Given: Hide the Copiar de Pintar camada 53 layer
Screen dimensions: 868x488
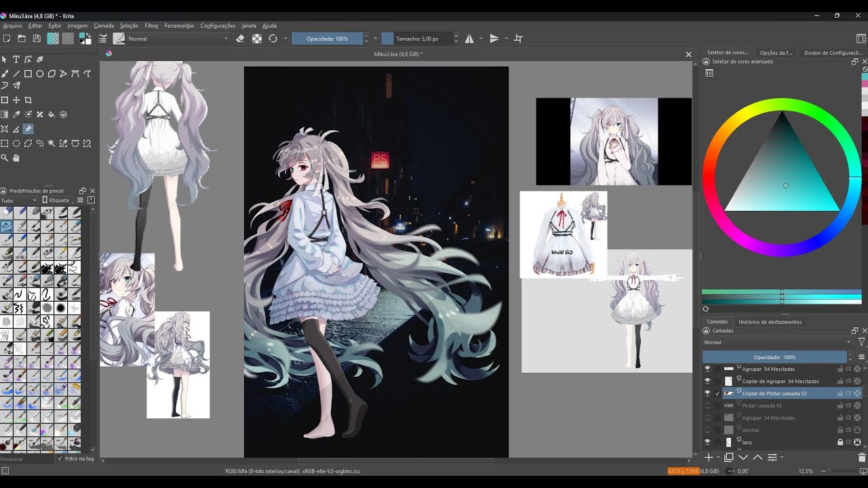Looking at the screenshot, I should coord(707,393).
